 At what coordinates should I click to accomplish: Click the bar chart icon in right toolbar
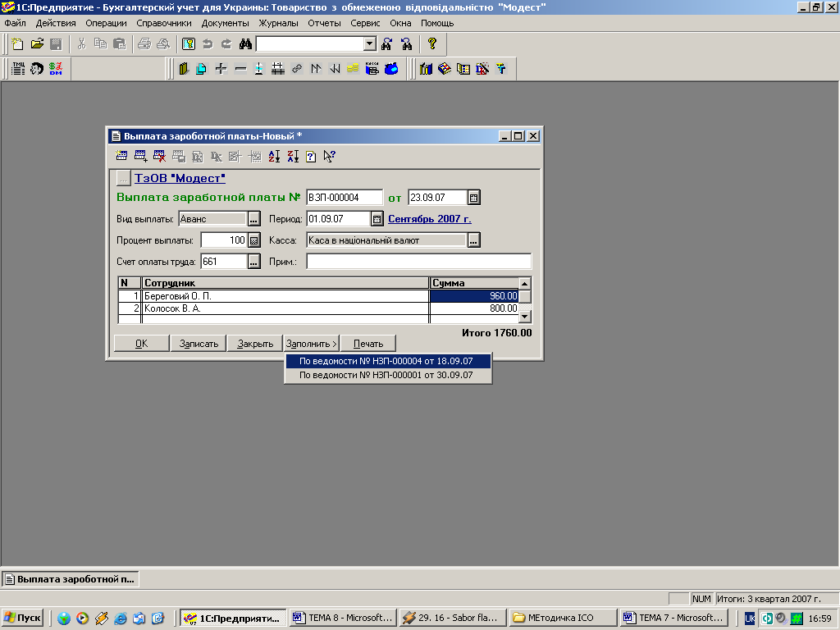point(426,69)
